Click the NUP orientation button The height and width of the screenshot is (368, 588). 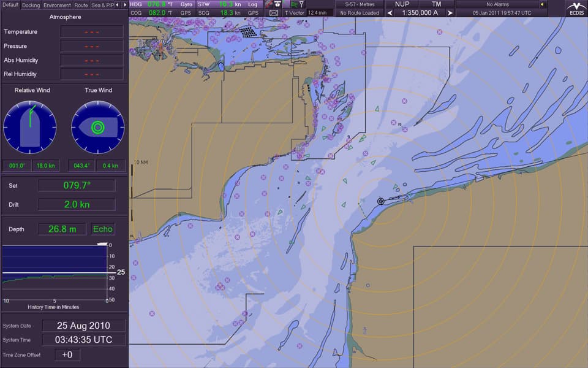402,4
